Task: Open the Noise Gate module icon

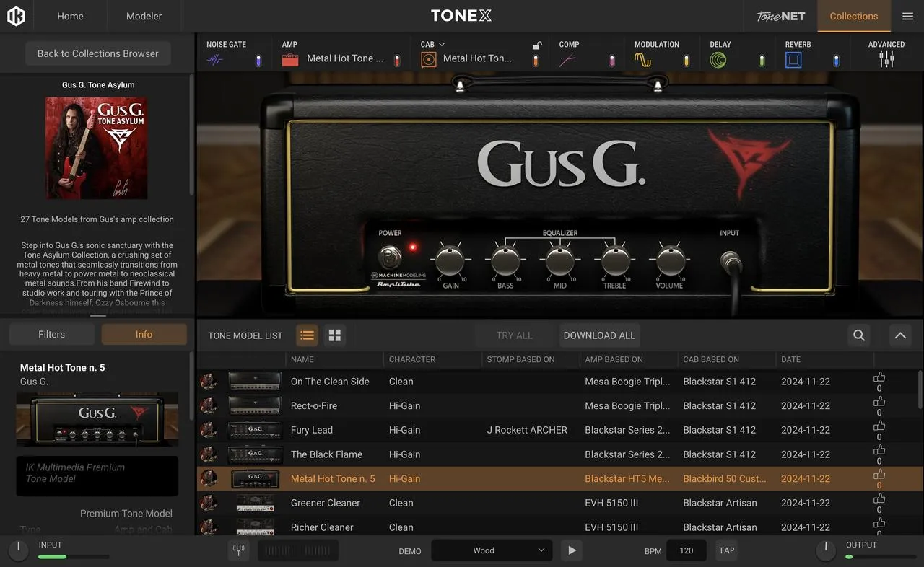Action: (215, 61)
